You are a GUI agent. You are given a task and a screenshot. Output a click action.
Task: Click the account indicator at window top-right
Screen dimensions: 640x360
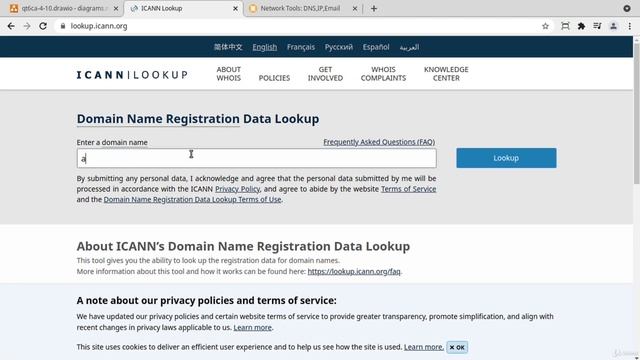(x=627, y=8)
